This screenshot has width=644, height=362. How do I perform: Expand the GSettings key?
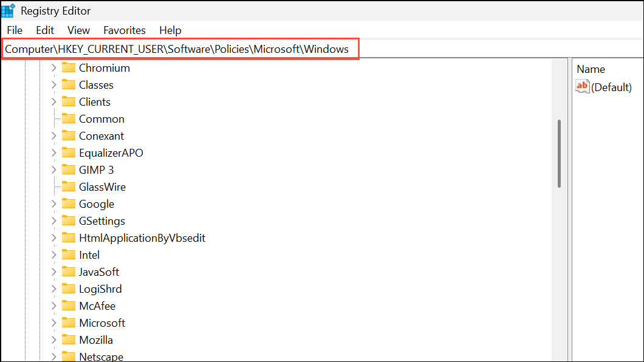coord(54,221)
